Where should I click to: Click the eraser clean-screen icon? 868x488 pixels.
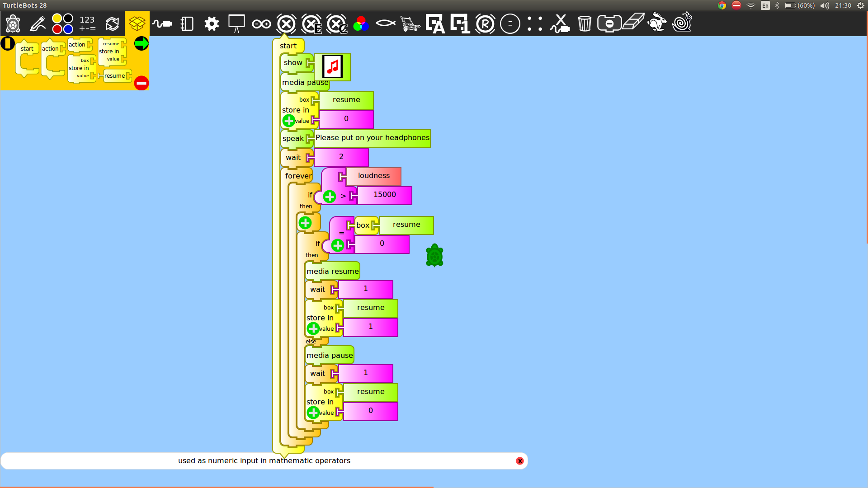[633, 23]
